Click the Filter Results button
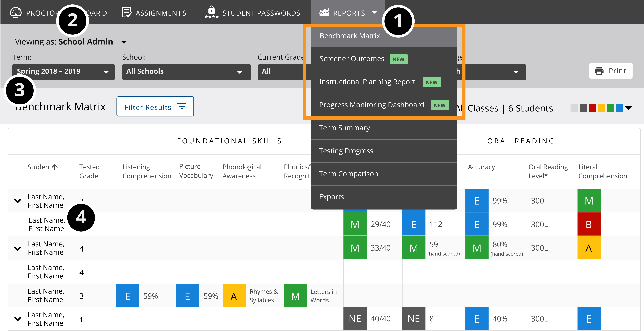This screenshot has width=644, height=331. click(155, 107)
